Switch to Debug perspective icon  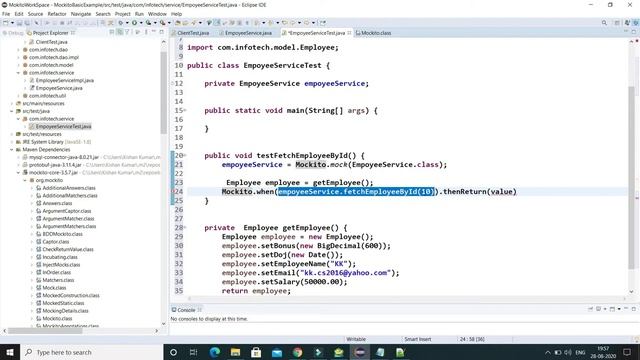(636, 23)
